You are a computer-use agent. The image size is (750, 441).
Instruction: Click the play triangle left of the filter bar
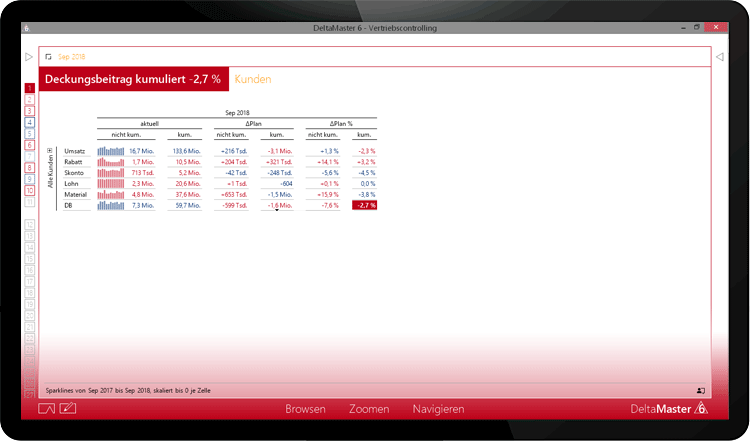29,57
